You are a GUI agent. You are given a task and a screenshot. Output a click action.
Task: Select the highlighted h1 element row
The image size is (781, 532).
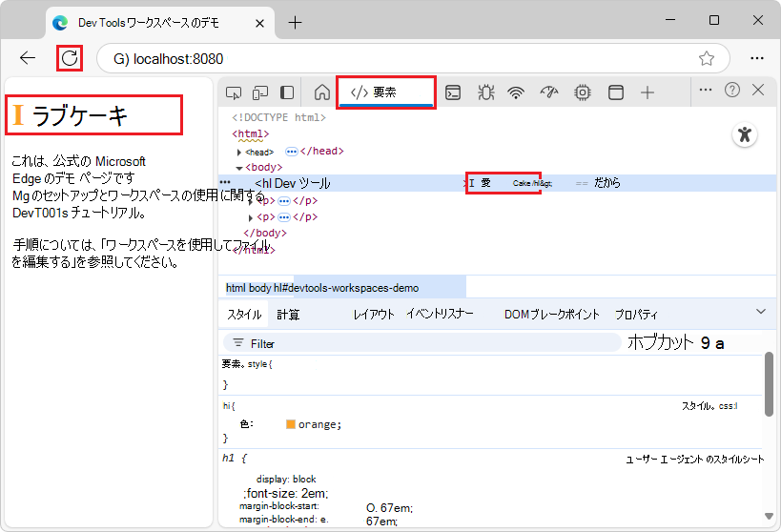(498, 183)
